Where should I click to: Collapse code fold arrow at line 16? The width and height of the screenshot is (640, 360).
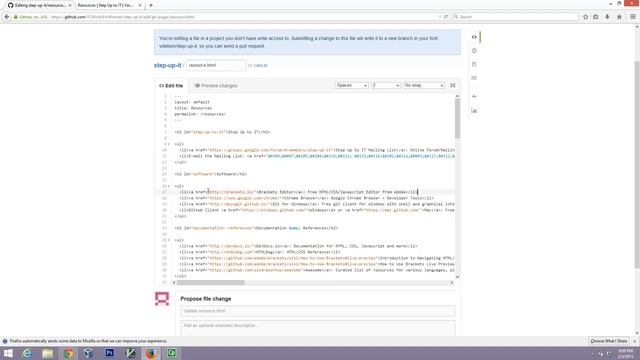(169, 186)
